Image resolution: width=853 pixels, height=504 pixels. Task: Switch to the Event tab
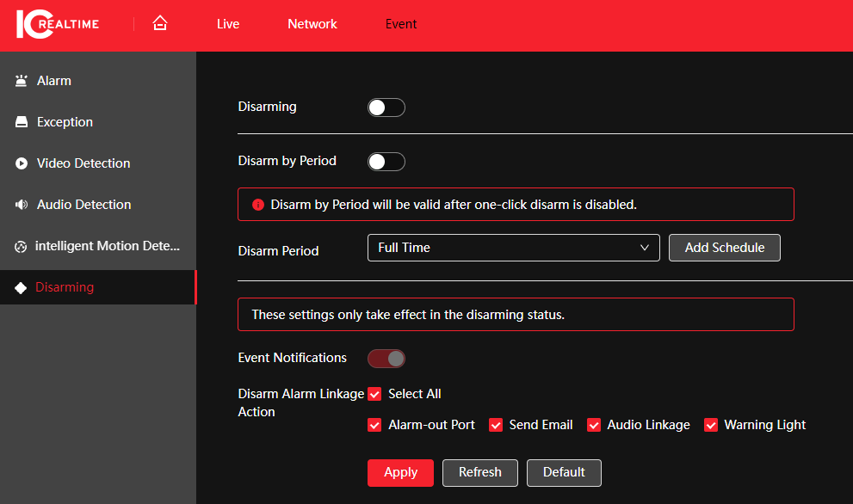coord(401,24)
